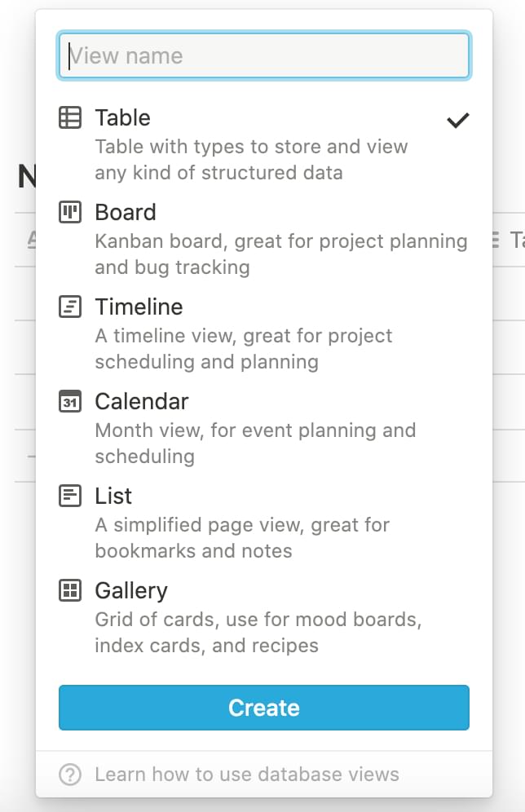Screen dimensions: 525x812
Task: Click the checkmark beside Table
Action: [x=458, y=121]
